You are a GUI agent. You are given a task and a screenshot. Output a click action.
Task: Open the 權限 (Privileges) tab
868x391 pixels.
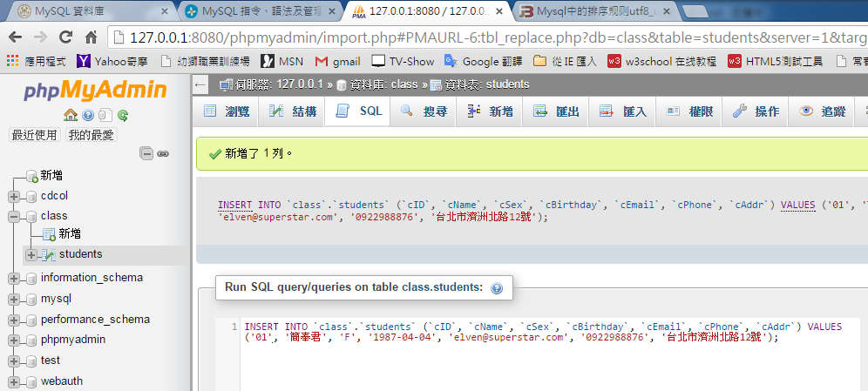point(688,111)
